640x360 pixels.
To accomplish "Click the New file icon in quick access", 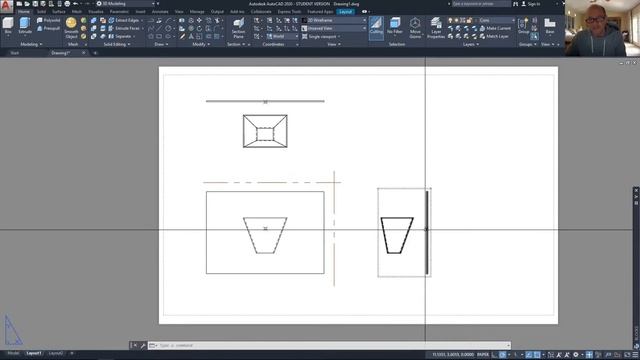I will click(19, 4).
